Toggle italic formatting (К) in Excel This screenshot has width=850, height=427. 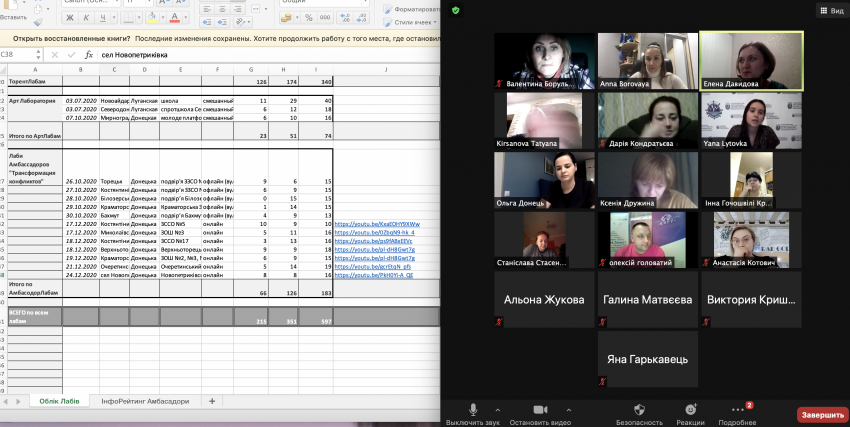[86, 18]
